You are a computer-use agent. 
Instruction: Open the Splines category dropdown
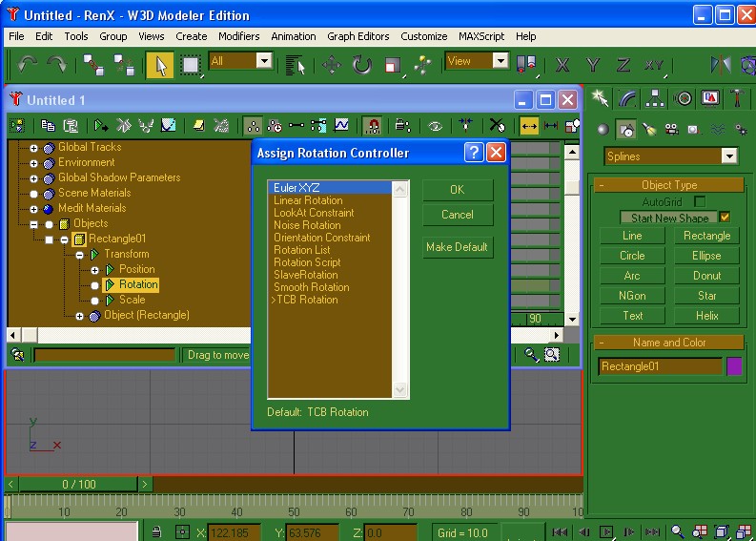tap(728, 156)
